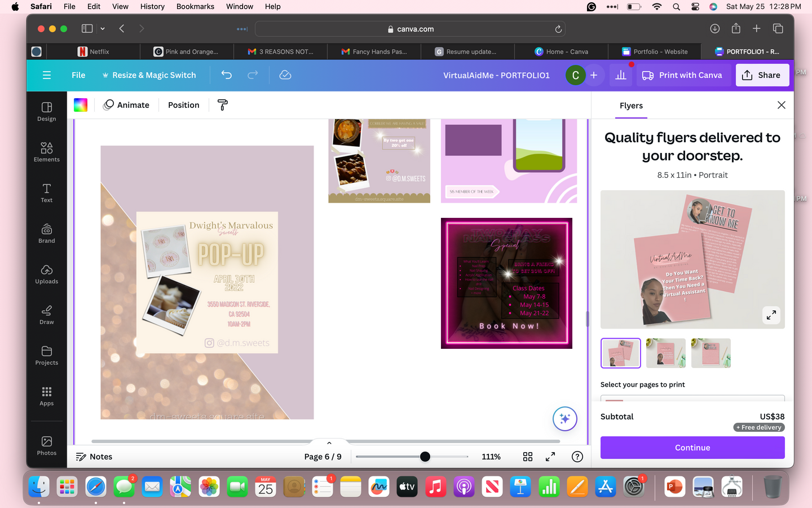
Task: Toggle fullscreen presentation mode
Action: tap(550, 457)
